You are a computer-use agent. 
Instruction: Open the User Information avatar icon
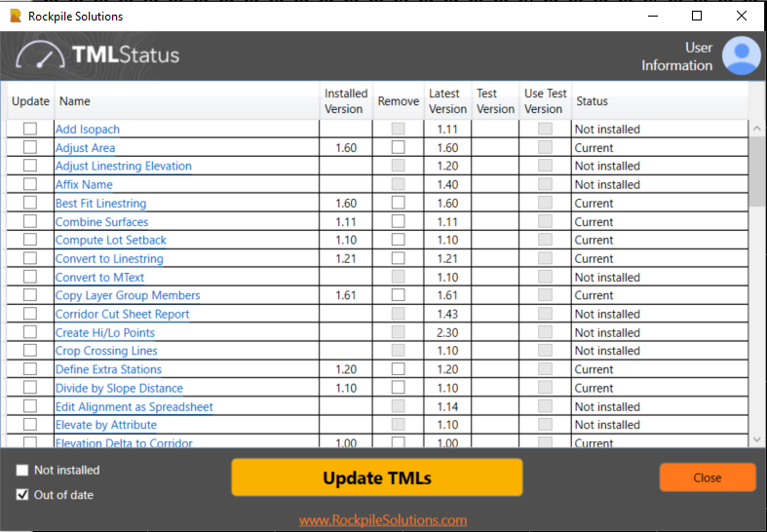[742, 56]
